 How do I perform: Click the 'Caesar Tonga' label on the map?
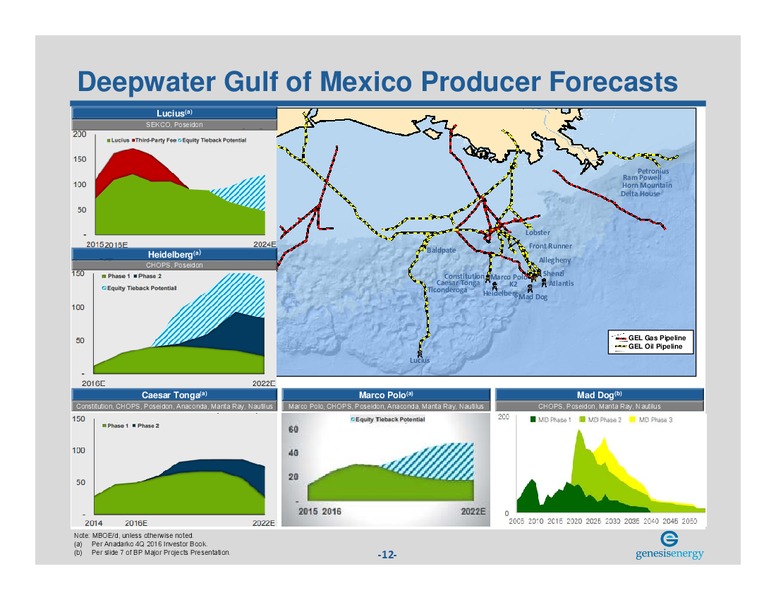coord(458,283)
